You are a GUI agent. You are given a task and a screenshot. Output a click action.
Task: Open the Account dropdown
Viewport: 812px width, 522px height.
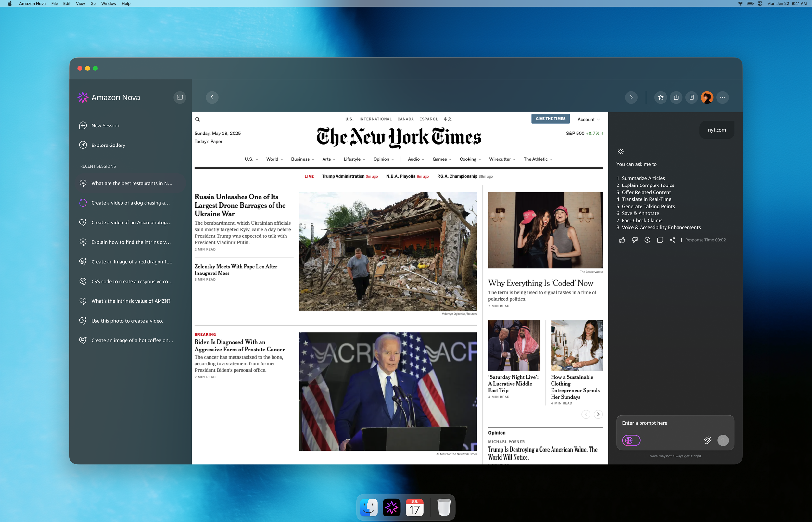click(x=589, y=119)
